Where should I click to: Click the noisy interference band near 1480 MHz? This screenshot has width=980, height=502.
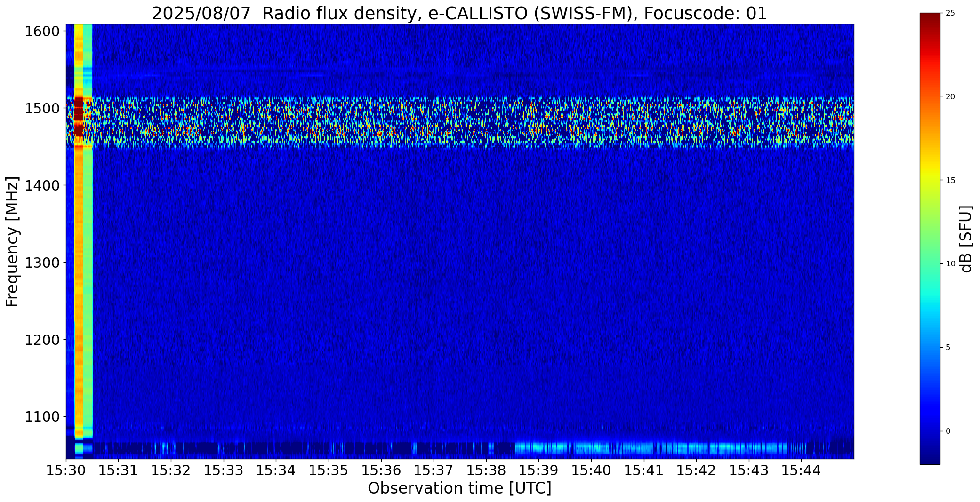tap(459, 123)
